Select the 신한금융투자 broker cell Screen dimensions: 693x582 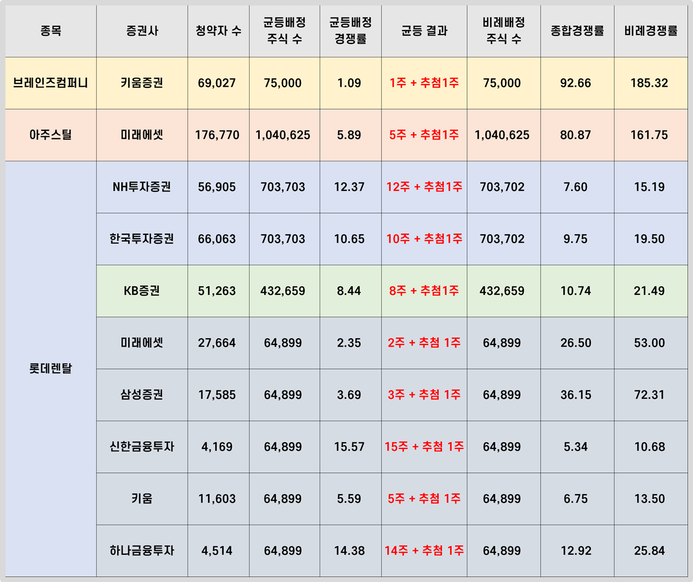pyautogui.click(x=142, y=447)
